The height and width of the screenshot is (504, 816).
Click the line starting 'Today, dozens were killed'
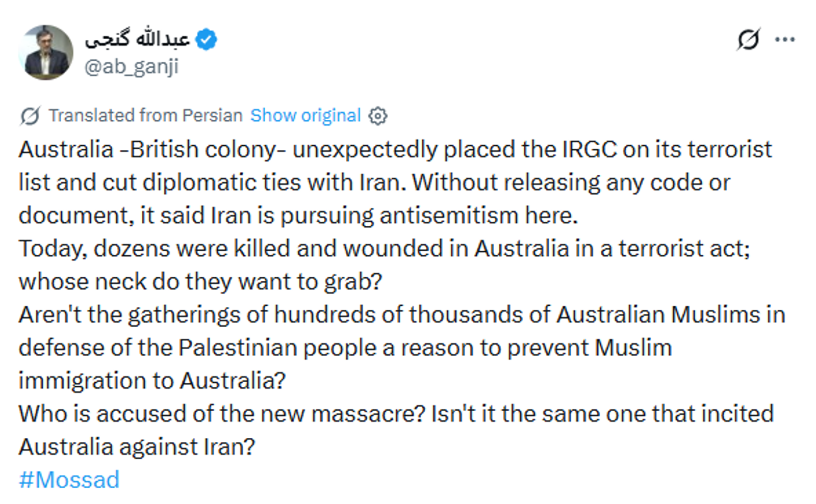(384, 249)
